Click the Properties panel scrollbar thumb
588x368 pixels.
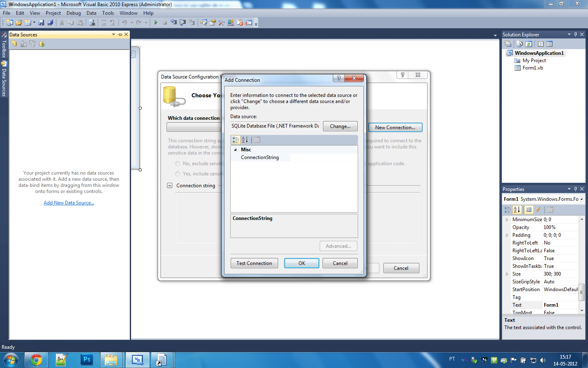(x=582, y=292)
